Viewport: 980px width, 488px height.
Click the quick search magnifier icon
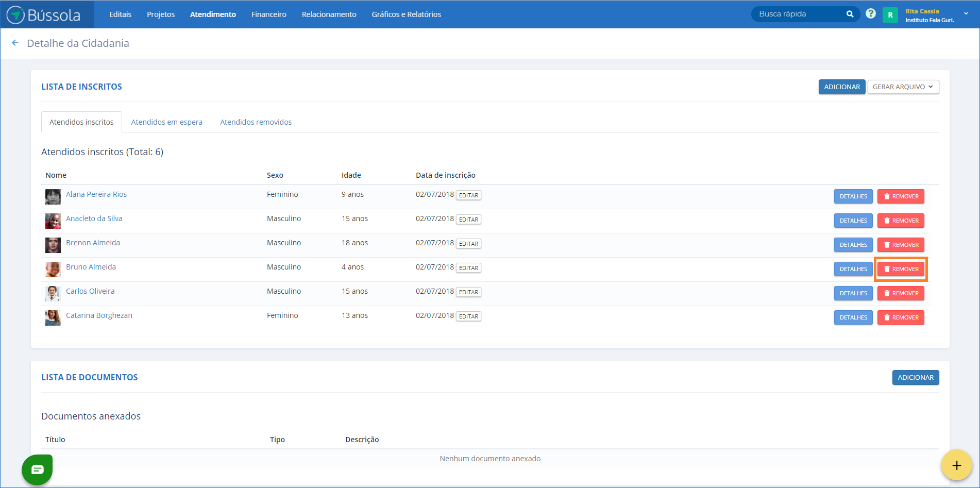pyautogui.click(x=850, y=14)
